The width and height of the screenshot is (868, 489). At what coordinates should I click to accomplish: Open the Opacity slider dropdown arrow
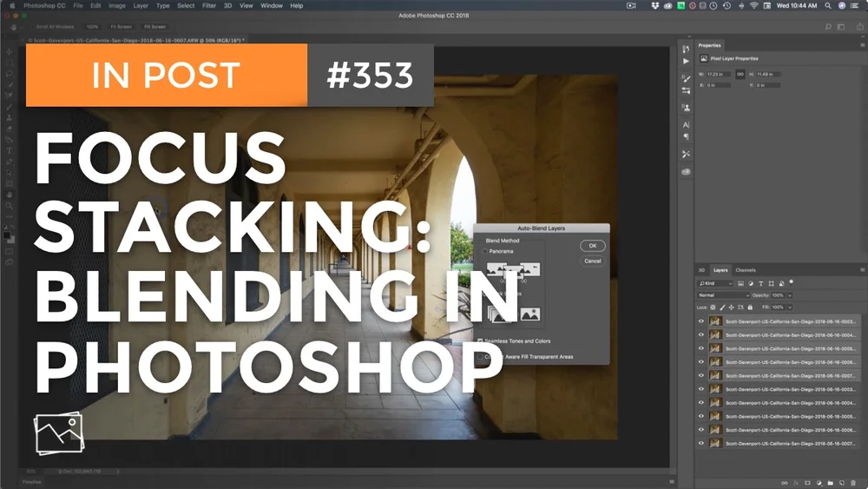[x=790, y=295]
